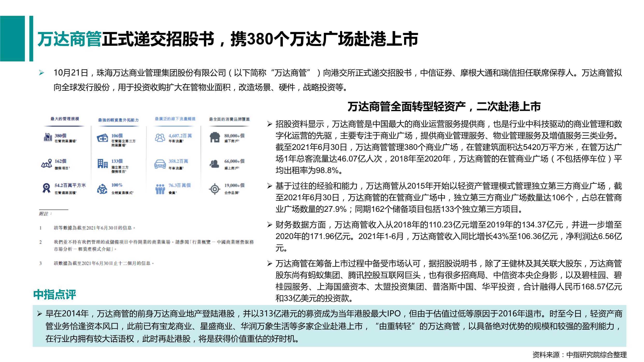Click the 76.3百萬個 figure

(x=179, y=185)
